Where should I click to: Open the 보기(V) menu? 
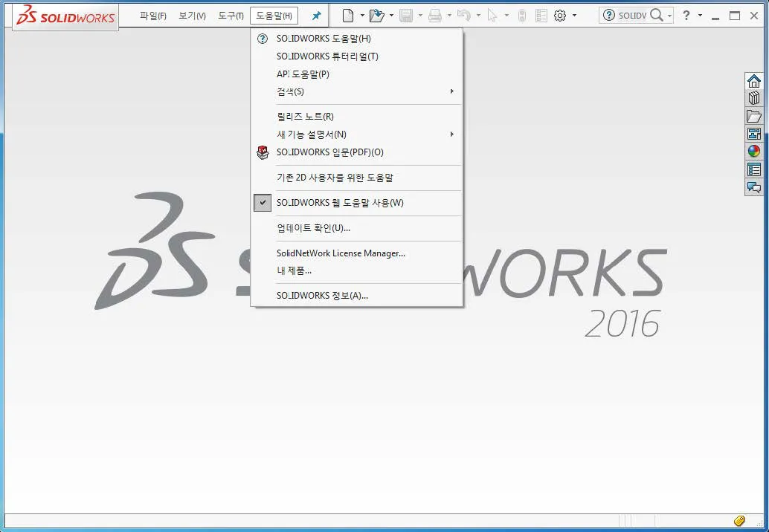click(192, 16)
